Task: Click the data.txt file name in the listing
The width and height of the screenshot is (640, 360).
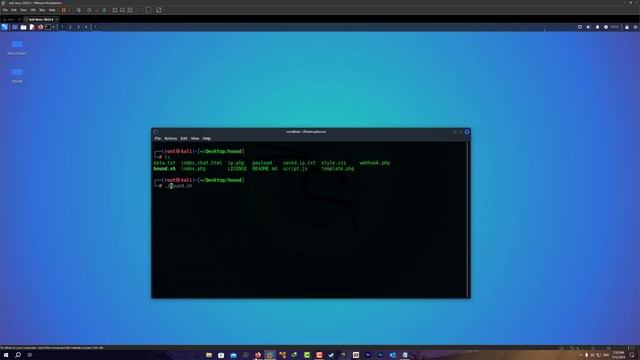Action: click(164, 163)
